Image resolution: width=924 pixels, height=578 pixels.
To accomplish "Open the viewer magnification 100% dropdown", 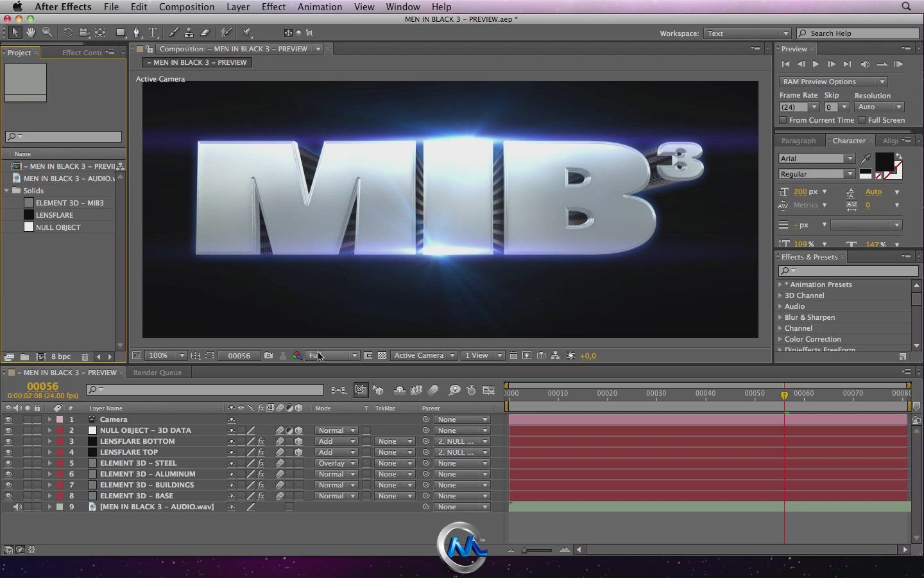I will pos(166,356).
